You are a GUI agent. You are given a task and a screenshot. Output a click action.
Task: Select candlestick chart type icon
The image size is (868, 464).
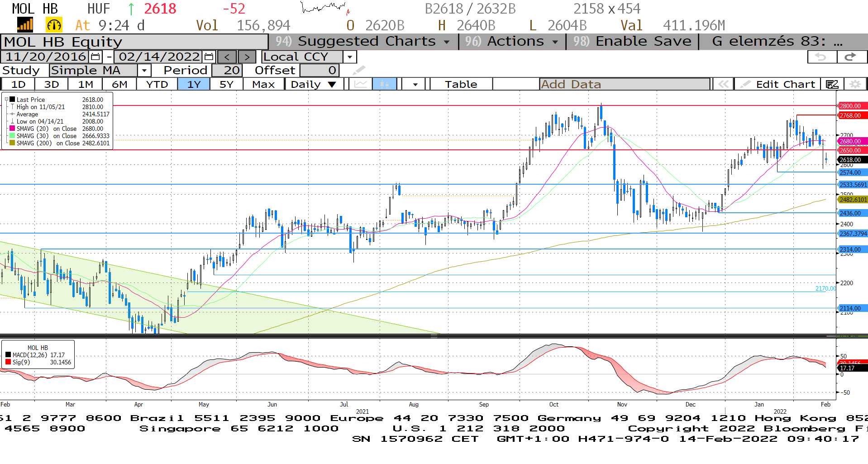385,84
